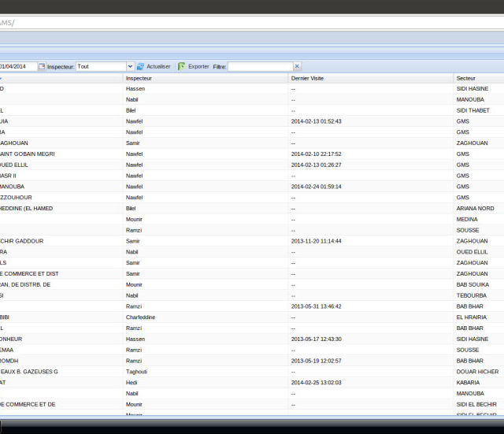Click the Actualiser refresh icon
Viewport: 504px width, 434px height.
point(140,67)
